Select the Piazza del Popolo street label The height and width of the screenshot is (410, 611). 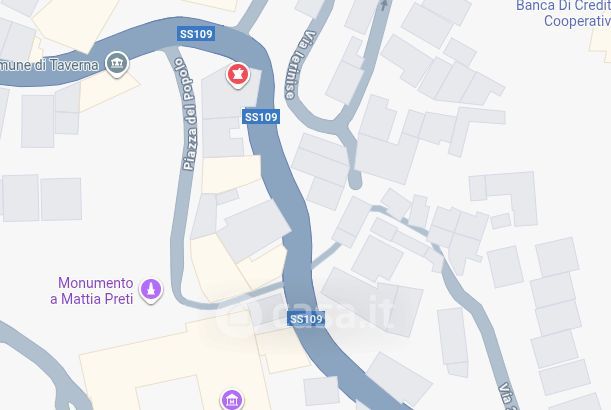(x=187, y=114)
